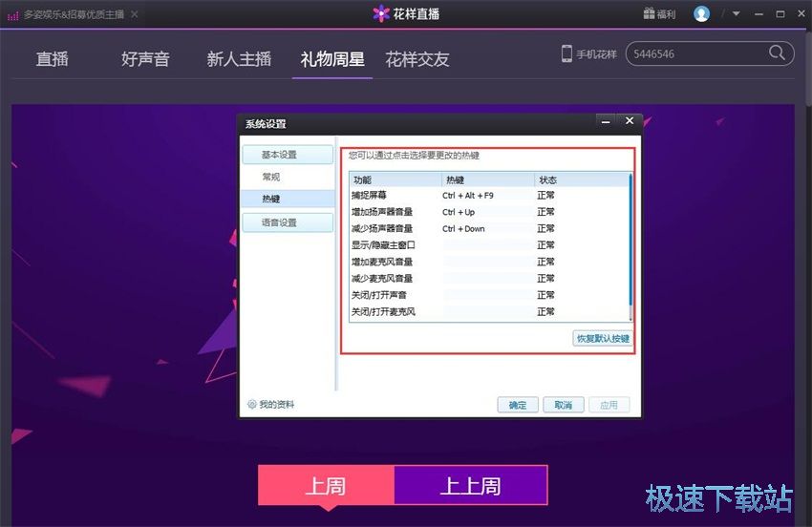The width and height of the screenshot is (812, 527).
Task: Expand the title bar dropdown arrow menu
Action: coord(736,14)
